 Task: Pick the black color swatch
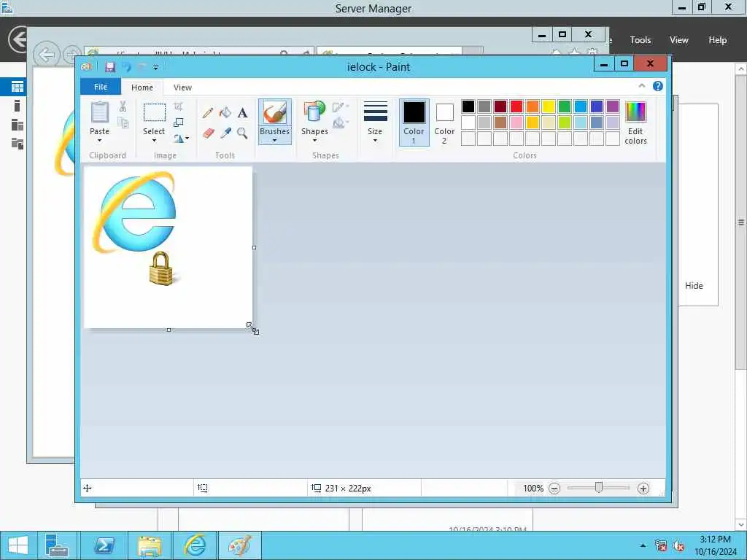[x=468, y=106]
